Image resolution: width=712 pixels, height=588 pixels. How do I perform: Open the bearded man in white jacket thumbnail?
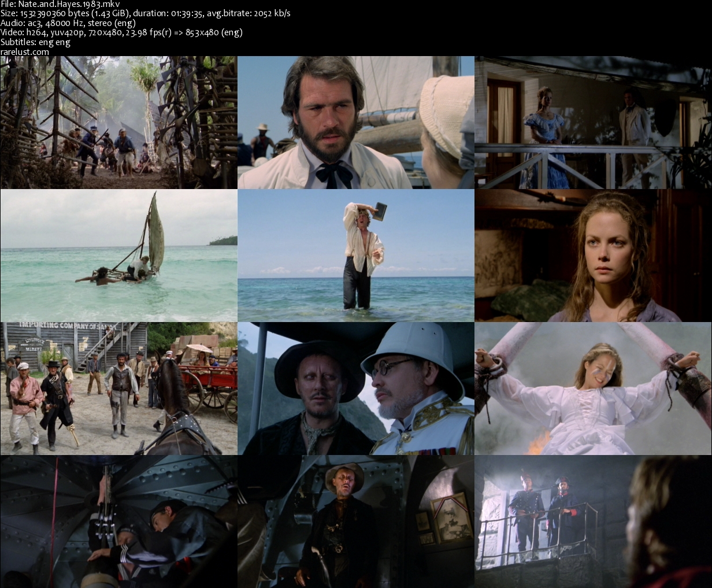[x=356, y=123]
